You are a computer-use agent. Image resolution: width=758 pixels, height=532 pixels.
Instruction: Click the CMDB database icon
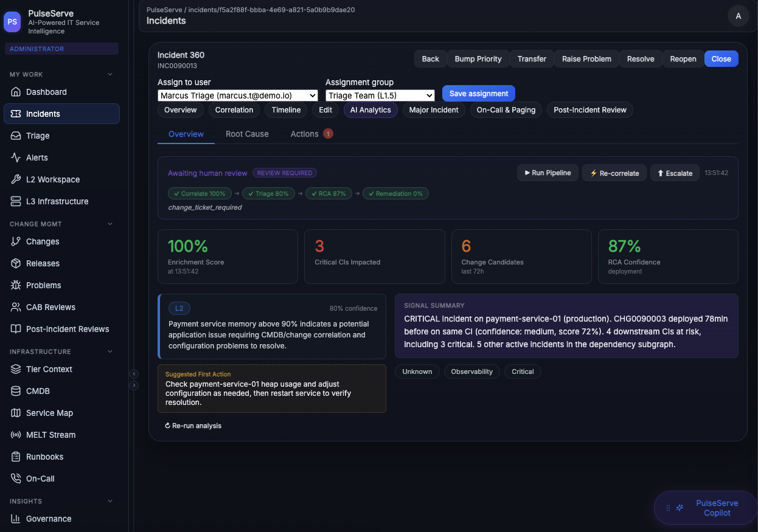coord(16,391)
